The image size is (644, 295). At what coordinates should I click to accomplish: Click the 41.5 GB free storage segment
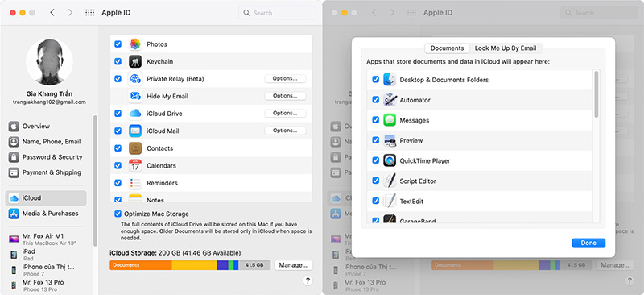click(254, 265)
